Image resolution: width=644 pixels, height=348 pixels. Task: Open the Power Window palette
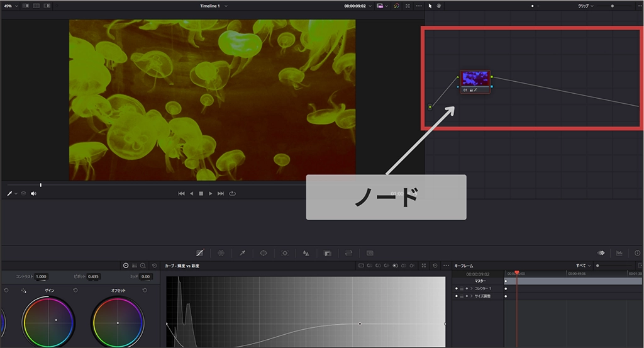pyautogui.click(x=264, y=253)
